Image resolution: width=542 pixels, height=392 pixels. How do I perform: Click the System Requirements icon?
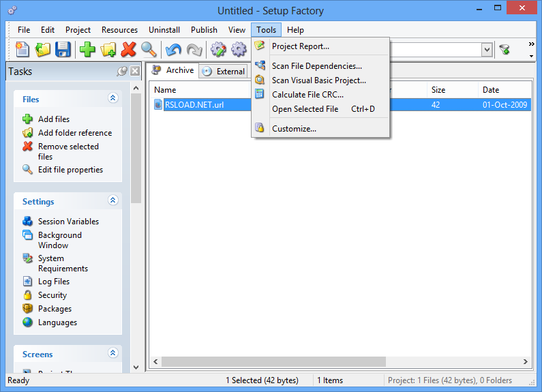pyautogui.click(x=27, y=258)
